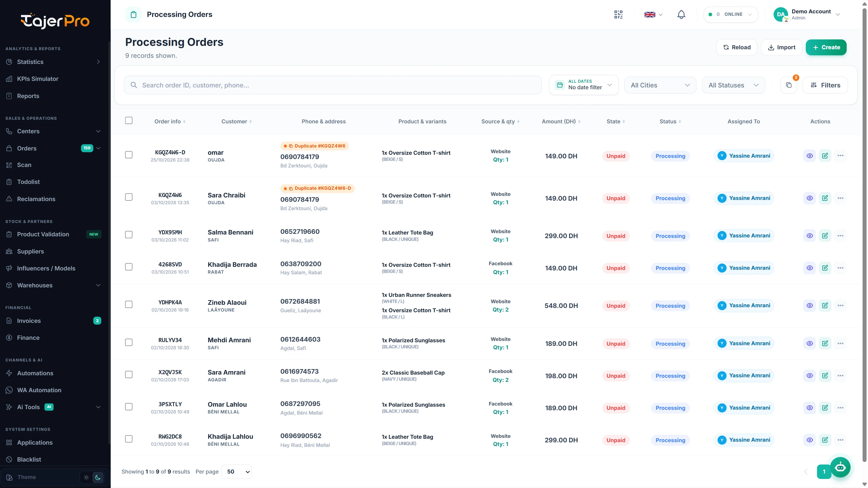The width and height of the screenshot is (868, 488).
Task: Open the language flag selector
Action: [x=653, y=14]
